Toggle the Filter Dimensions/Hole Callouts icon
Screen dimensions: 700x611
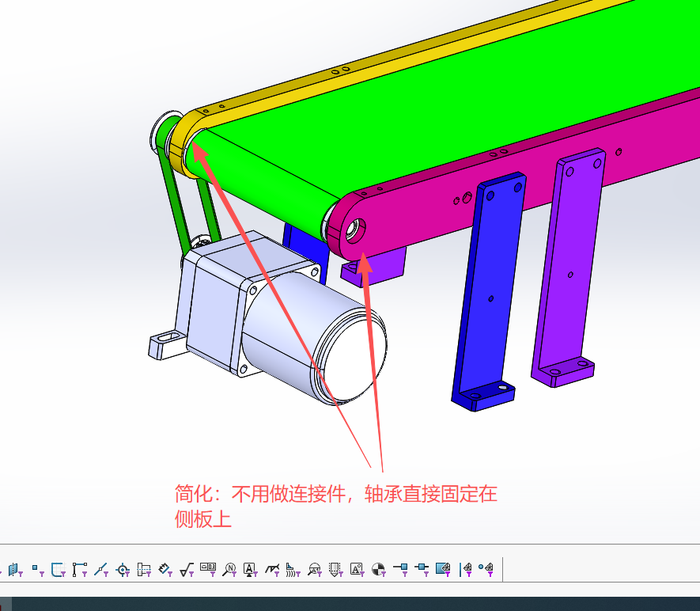point(165,570)
